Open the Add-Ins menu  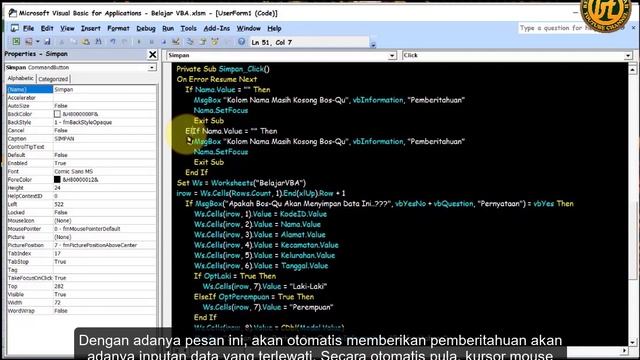(x=216, y=28)
